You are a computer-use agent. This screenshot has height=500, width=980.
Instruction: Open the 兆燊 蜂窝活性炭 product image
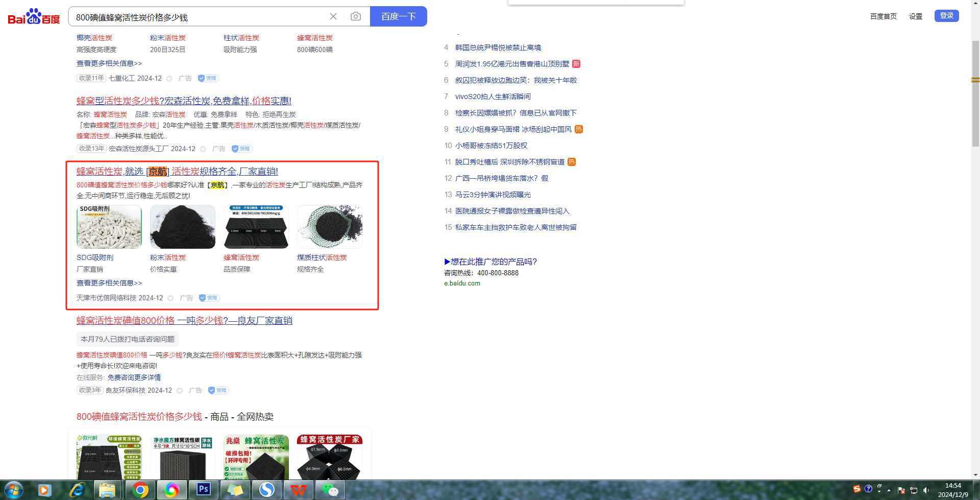pyautogui.click(x=256, y=457)
